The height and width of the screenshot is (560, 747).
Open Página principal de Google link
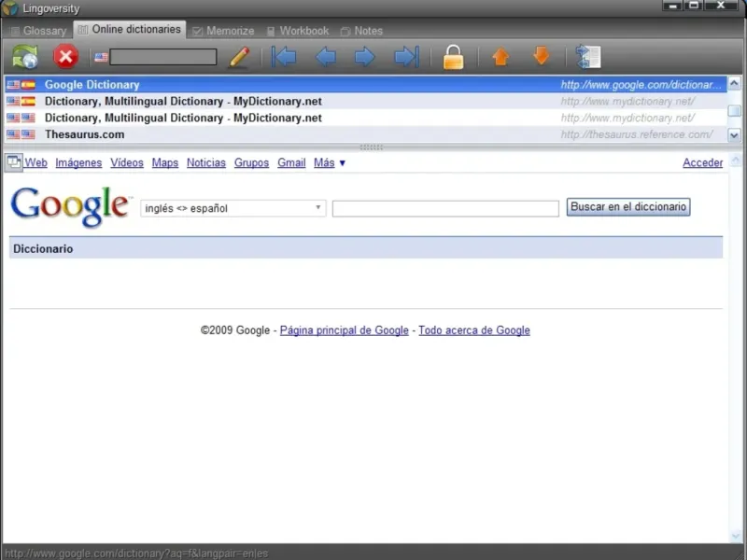click(x=344, y=330)
